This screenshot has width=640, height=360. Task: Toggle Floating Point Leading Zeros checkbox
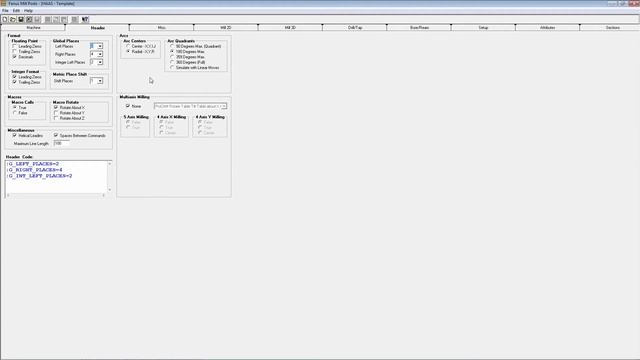coord(15,47)
